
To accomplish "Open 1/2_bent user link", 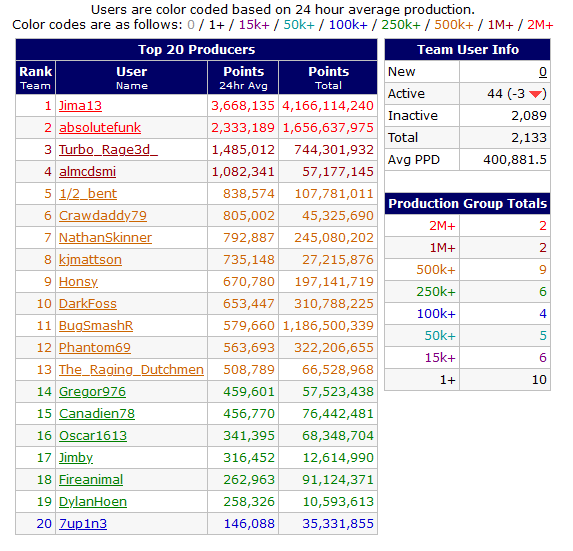I will tap(88, 194).
